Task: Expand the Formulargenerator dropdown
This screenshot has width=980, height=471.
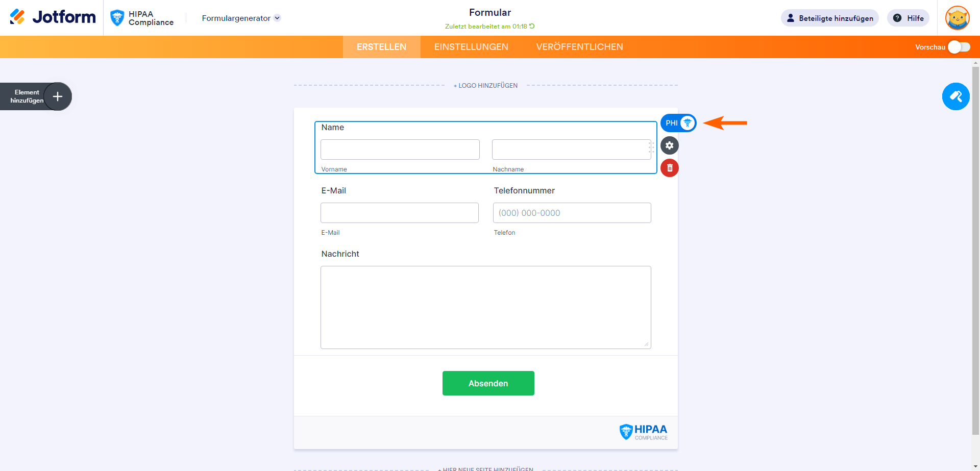Action: point(241,18)
